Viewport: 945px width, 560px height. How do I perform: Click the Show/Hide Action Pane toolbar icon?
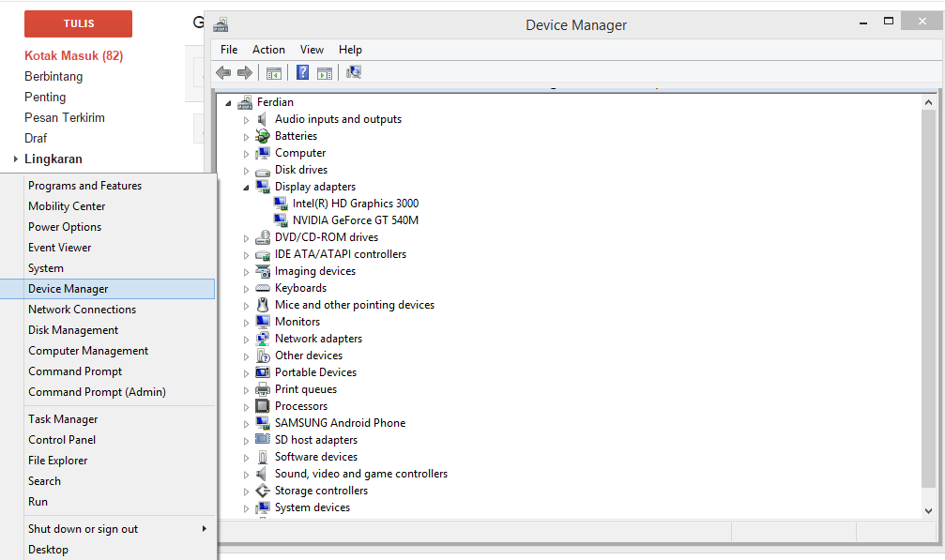click(x=325, y=73)
